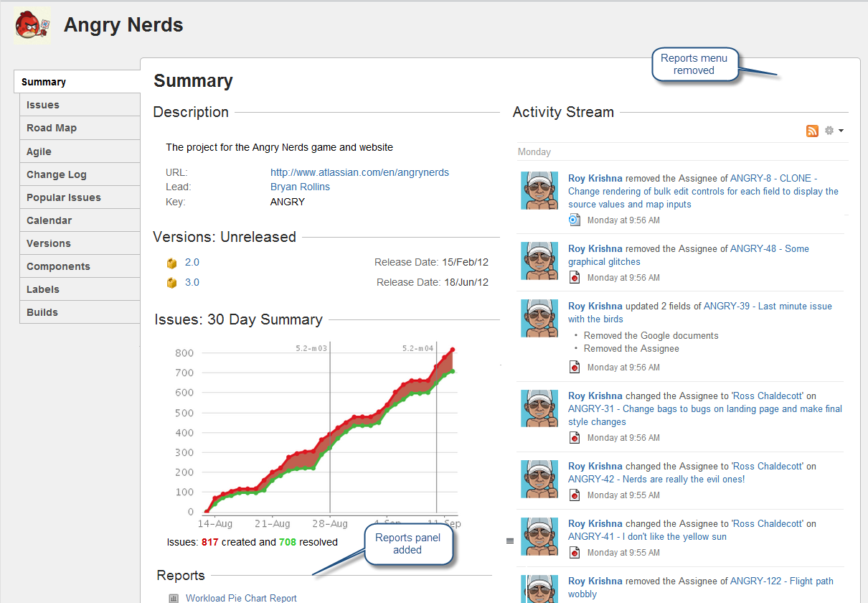Click the project key value 'ANGRY'
This screenshot has width=868, height=603.
(x=288, y=202)
